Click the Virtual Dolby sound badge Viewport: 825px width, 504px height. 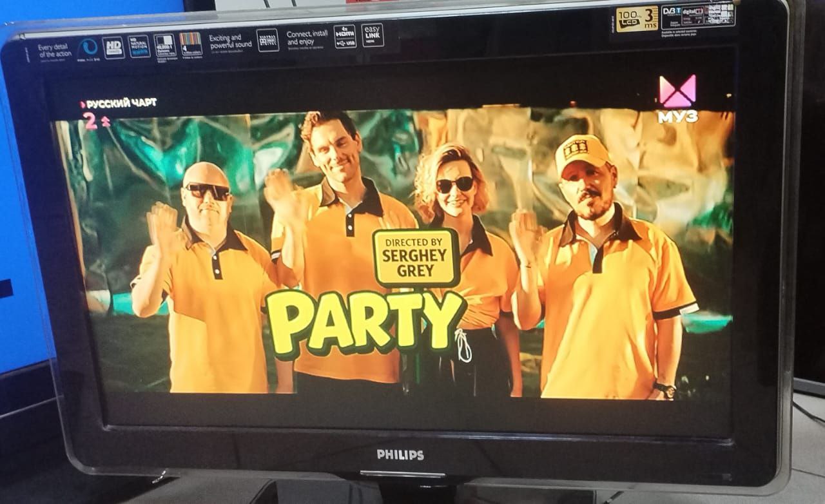coord(267,40)
